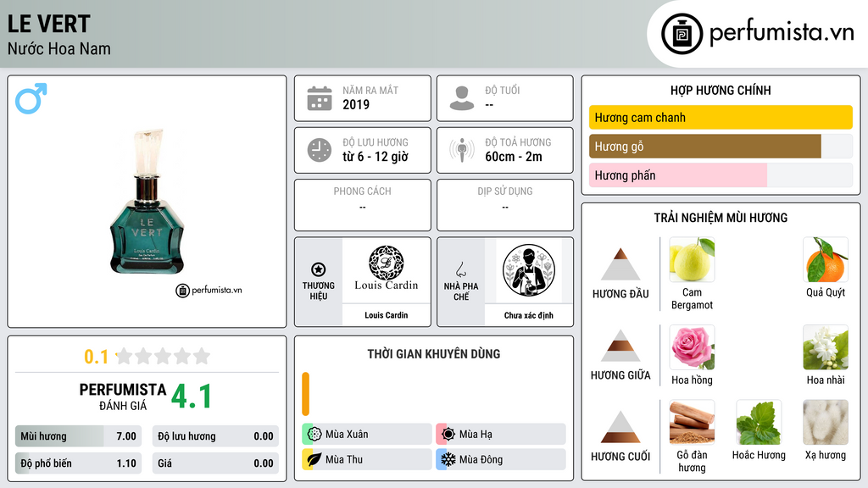The height and width of the screenshot is (488, 868).
Task: Click the perfumista.vn bottle logo icon
Action: 682,34
